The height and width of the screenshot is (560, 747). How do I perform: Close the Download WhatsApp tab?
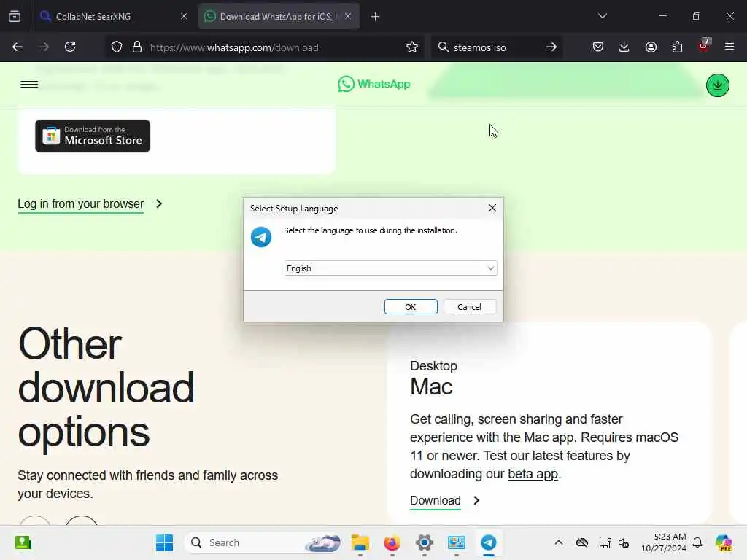click(x=348, y=16)
